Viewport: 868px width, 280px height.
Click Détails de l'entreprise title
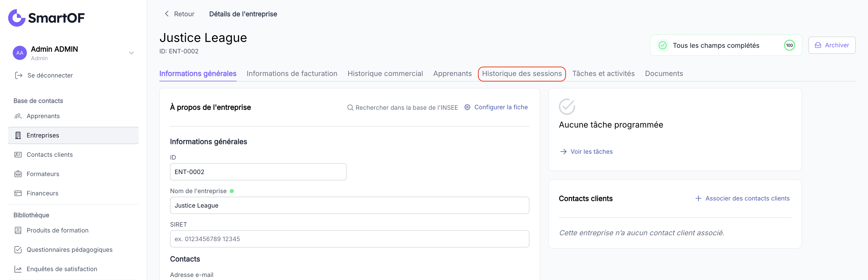243,14
